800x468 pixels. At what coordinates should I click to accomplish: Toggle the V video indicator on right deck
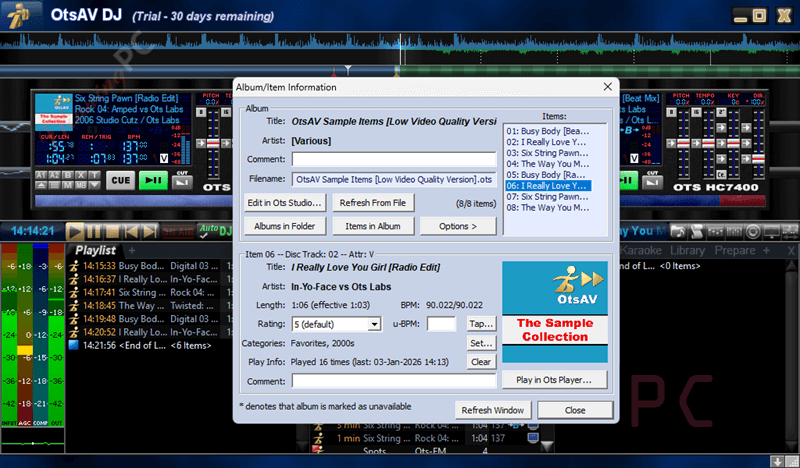[634, 158]
